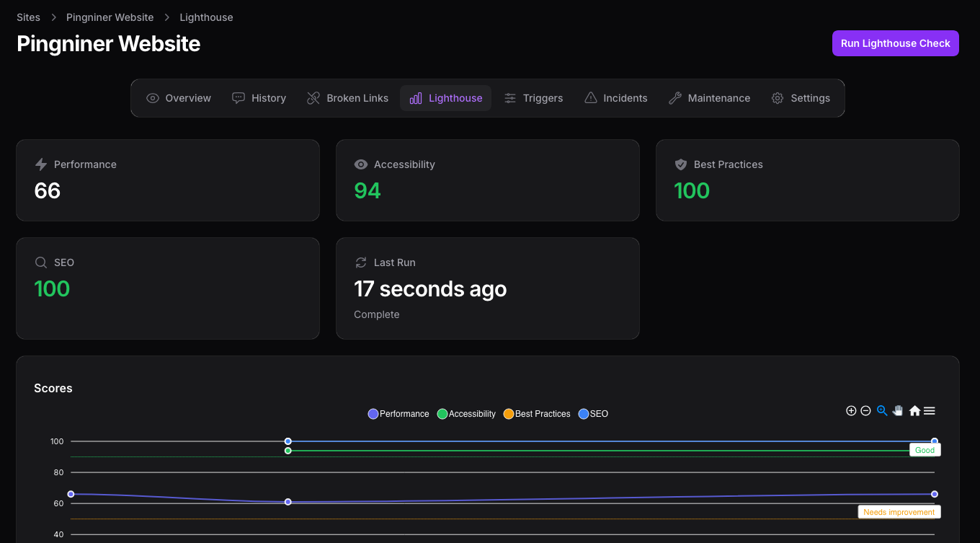This screenshot has height=543, width=980.
Task: Open the Incidents tab
Action: point(615,98)
